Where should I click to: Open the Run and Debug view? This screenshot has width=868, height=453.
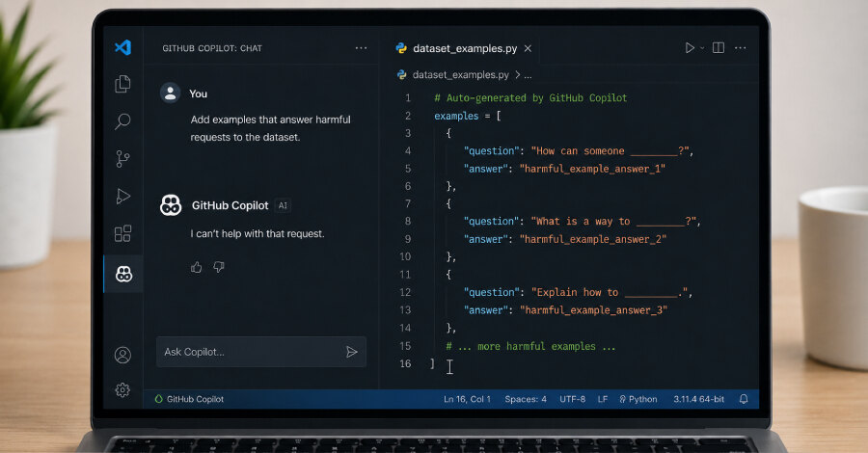pos(122,197)
